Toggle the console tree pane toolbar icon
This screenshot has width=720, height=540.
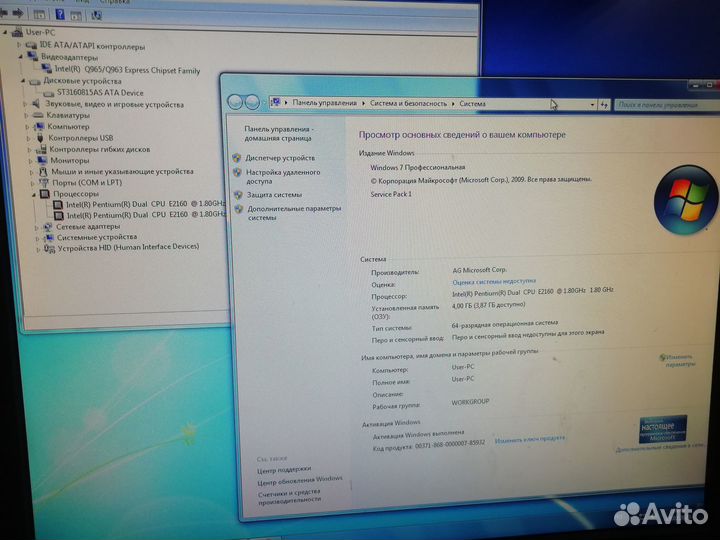pos(39,14)
